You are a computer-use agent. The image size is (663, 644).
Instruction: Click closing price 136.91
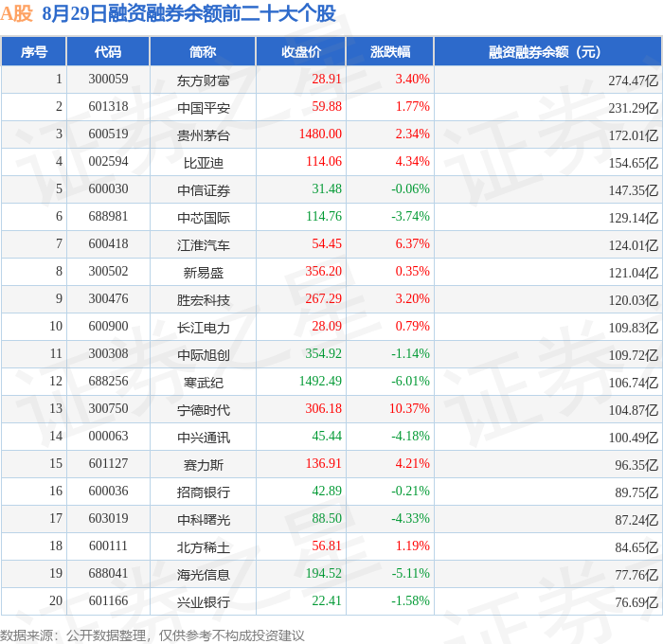tap(324, 463)
